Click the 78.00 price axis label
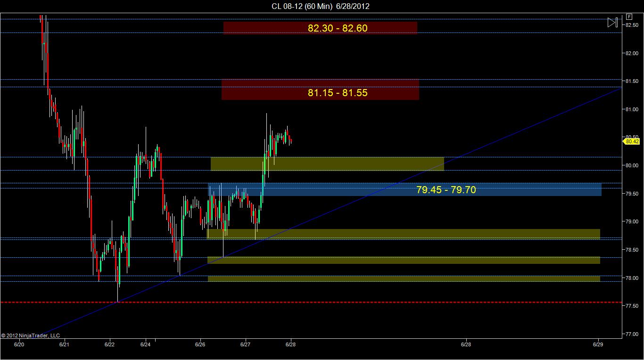This screenshot has height=360, width=644. 632,278
